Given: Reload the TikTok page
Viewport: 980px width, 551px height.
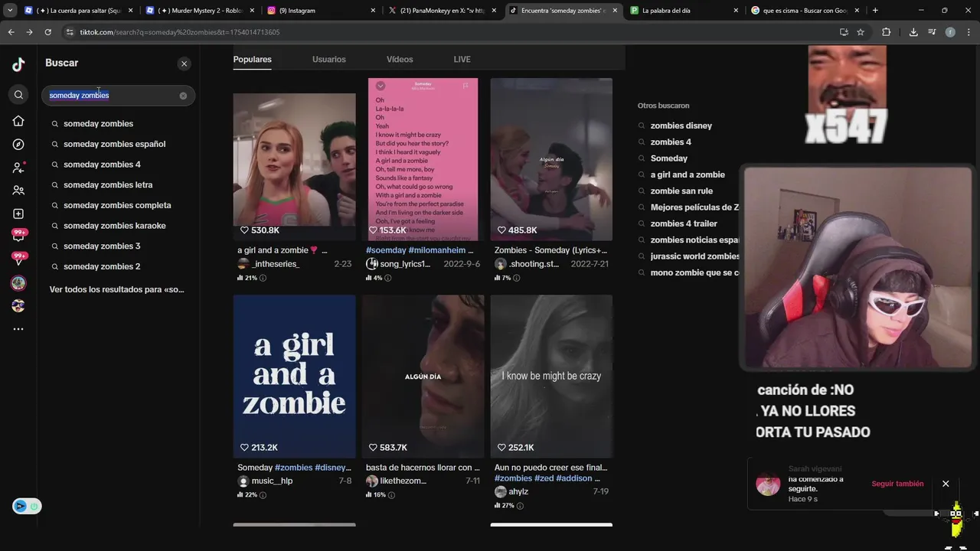Looking at the screenshot, I should 47,32.
